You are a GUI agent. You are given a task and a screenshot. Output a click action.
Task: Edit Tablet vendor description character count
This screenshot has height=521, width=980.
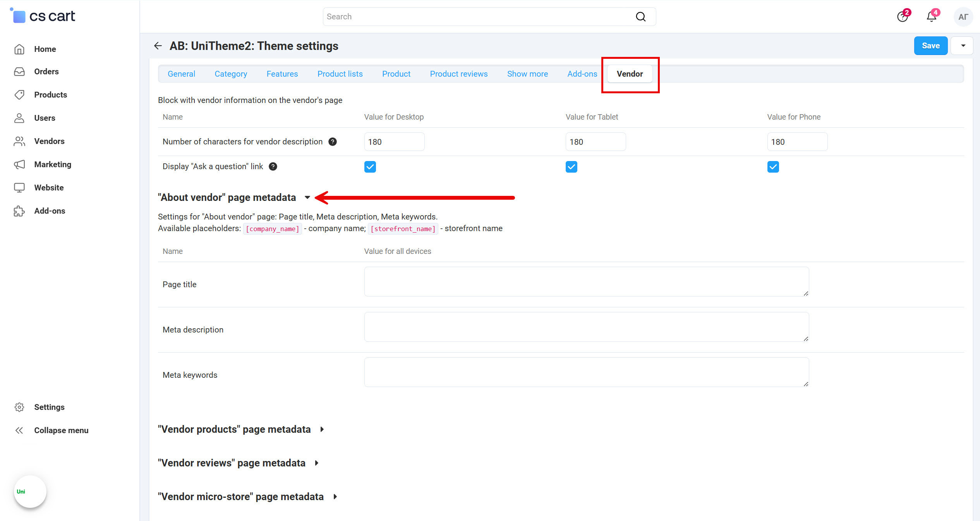596,142
